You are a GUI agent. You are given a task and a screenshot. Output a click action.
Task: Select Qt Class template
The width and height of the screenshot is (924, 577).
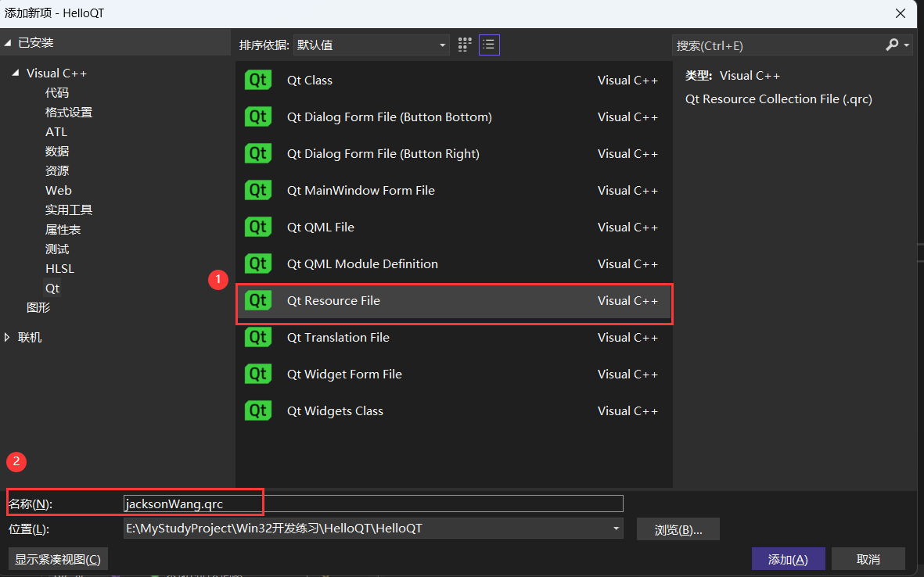point(454,80)
